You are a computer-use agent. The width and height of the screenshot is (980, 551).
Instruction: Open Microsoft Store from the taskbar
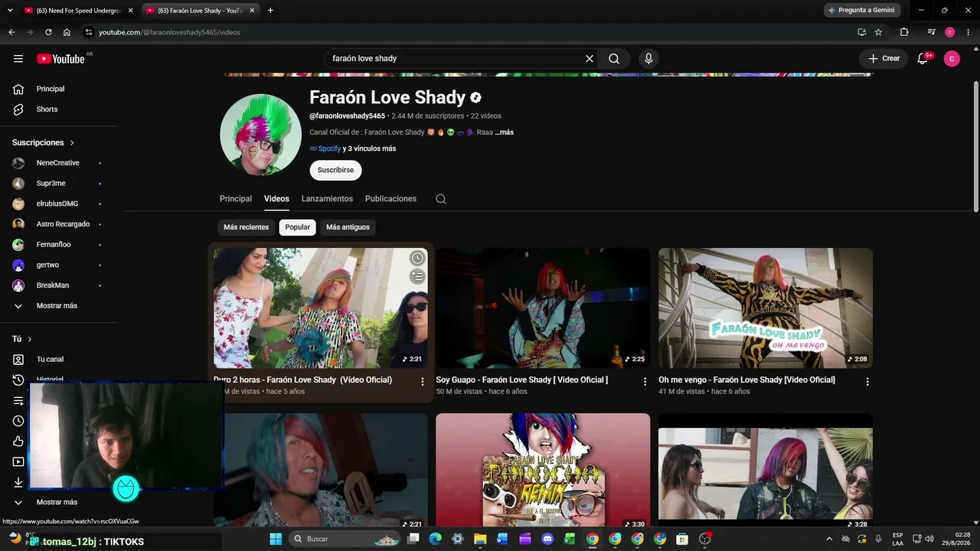pyautogui.click(x=682, y=539)
